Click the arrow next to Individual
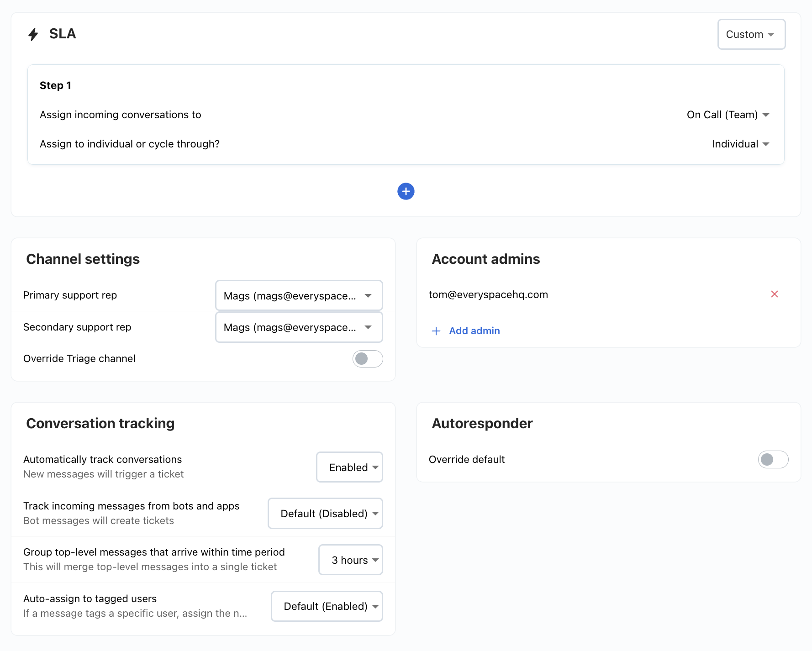Image resolution: width=812 pixels, height=651 pixels. (766, 144)
